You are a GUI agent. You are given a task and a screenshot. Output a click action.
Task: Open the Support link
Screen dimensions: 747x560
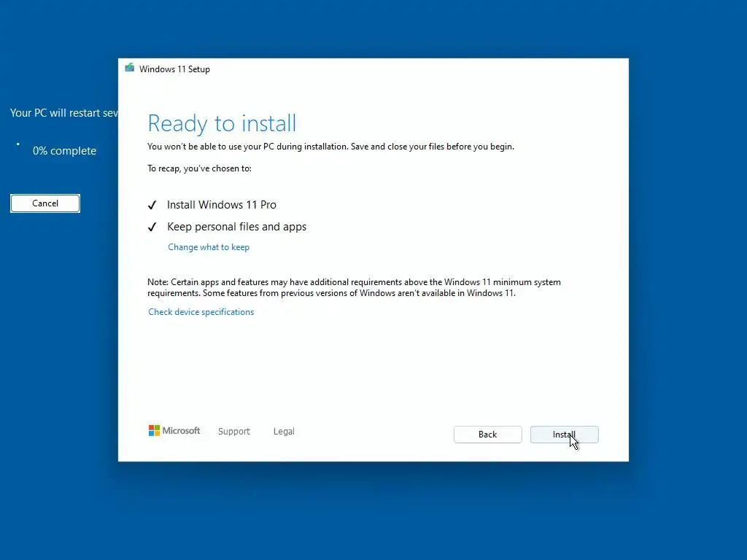[x=234, y=431]
